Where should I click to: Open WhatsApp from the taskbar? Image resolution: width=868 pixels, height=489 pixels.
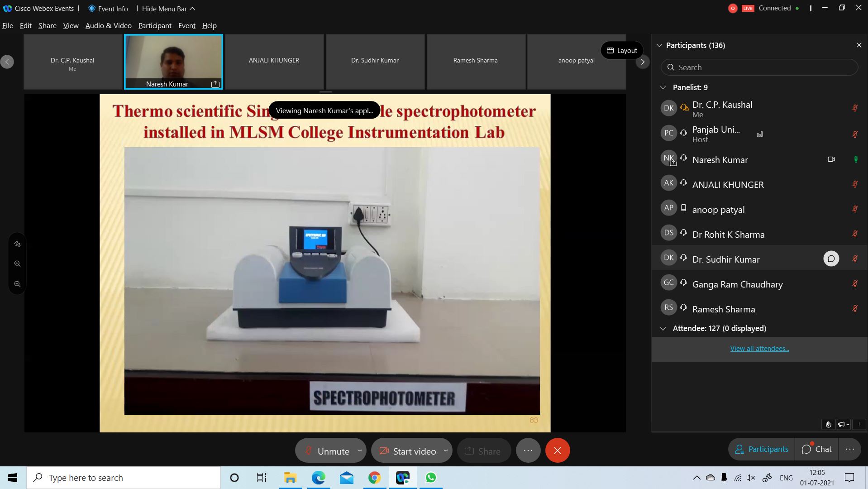431,478
